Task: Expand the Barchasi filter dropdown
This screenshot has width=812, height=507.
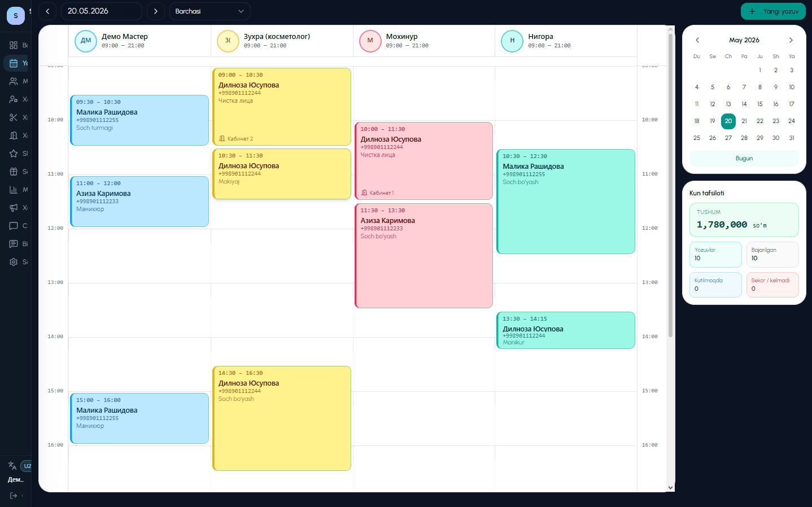Action: click(x=210, y=11)
